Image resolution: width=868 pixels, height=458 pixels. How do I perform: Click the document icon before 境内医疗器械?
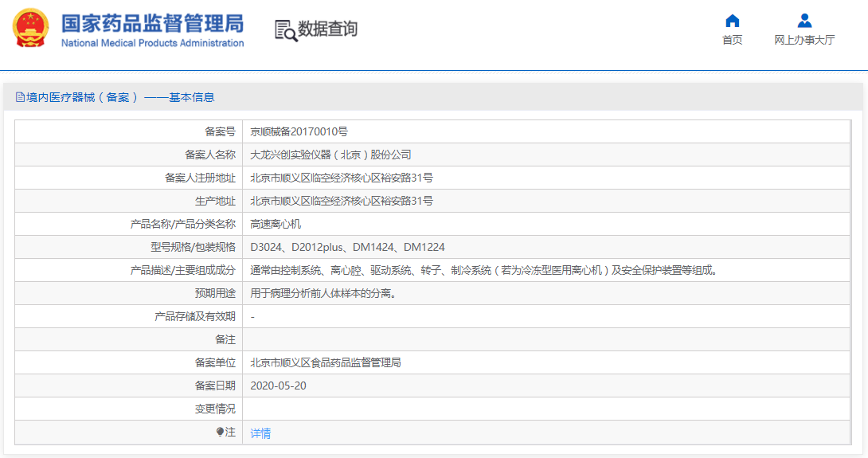click(x=20, y=97)
